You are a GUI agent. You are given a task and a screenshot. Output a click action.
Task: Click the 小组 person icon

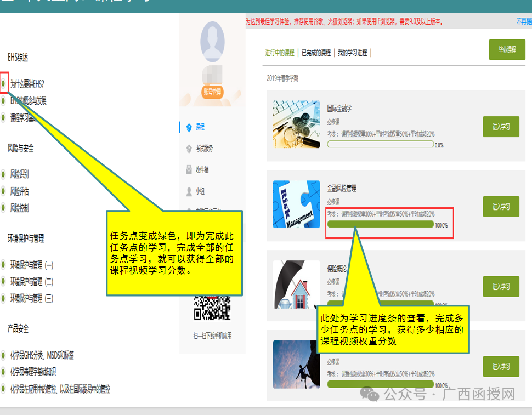[x=189, y=191]
